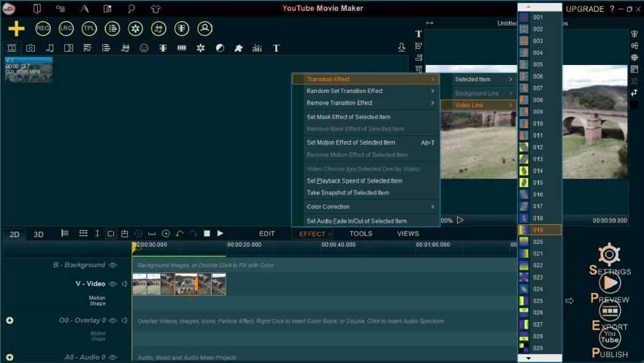Play the preview using button beside percentage

pos(461,220)
